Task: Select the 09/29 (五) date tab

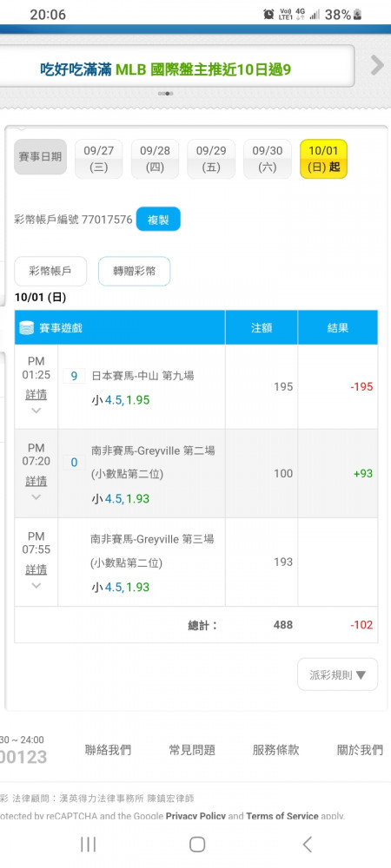Action: [x=211, y=159]
